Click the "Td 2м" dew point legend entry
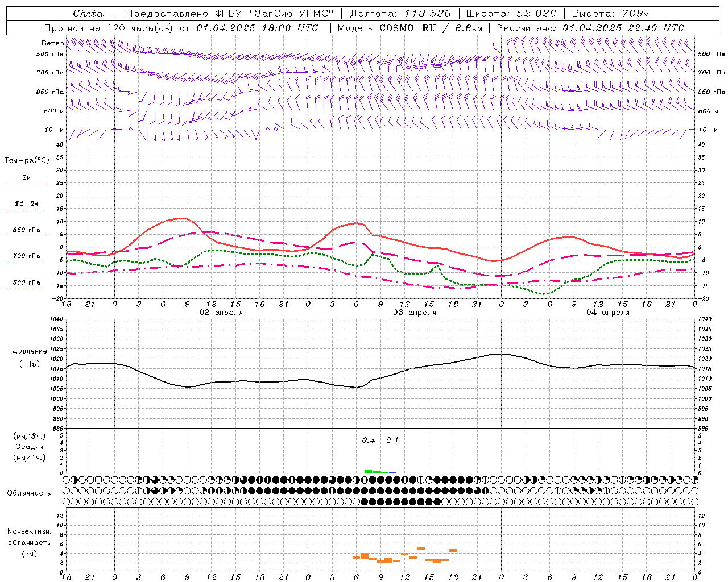 tap(26, 203)
